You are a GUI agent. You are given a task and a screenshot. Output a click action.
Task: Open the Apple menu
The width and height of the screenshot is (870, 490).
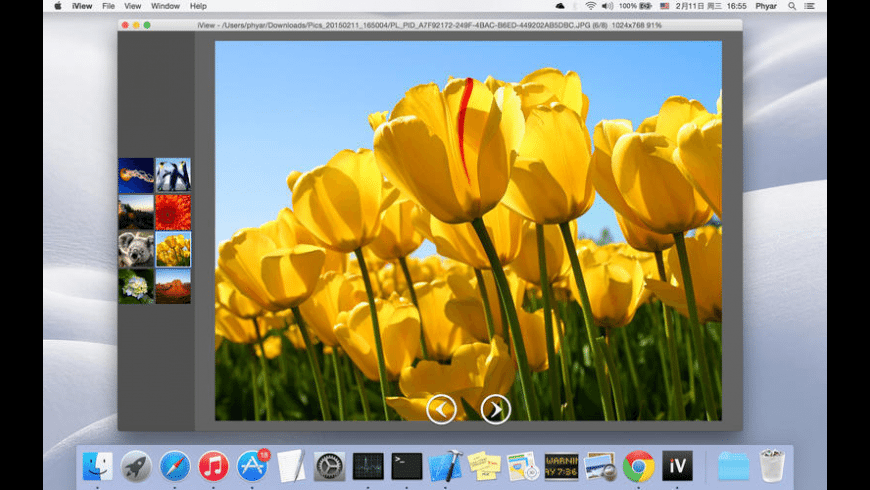pyautogui.click(x=58, y=6)
